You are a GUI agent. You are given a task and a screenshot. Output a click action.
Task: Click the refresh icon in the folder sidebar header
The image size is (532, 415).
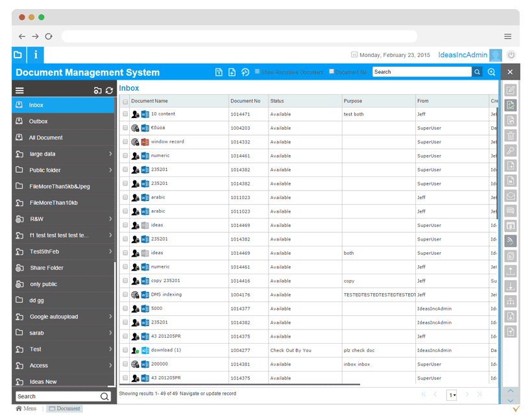109,91
